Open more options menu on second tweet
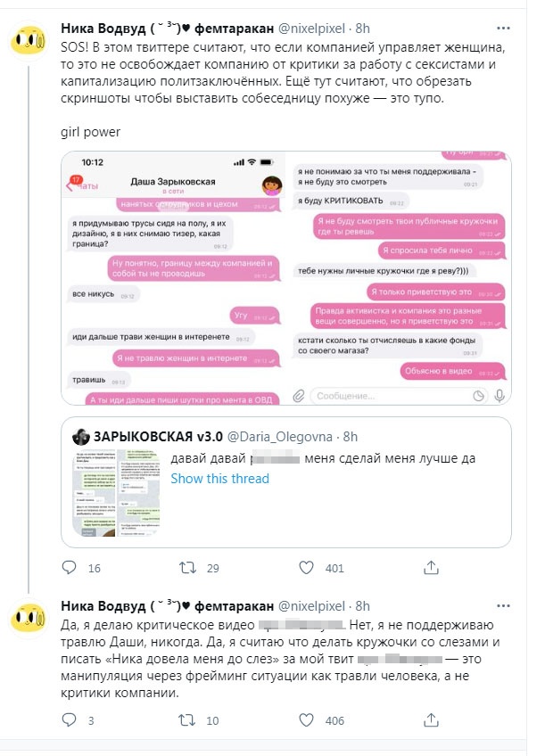545x756 pixels. pyautogui.click(x=503, y=606)
